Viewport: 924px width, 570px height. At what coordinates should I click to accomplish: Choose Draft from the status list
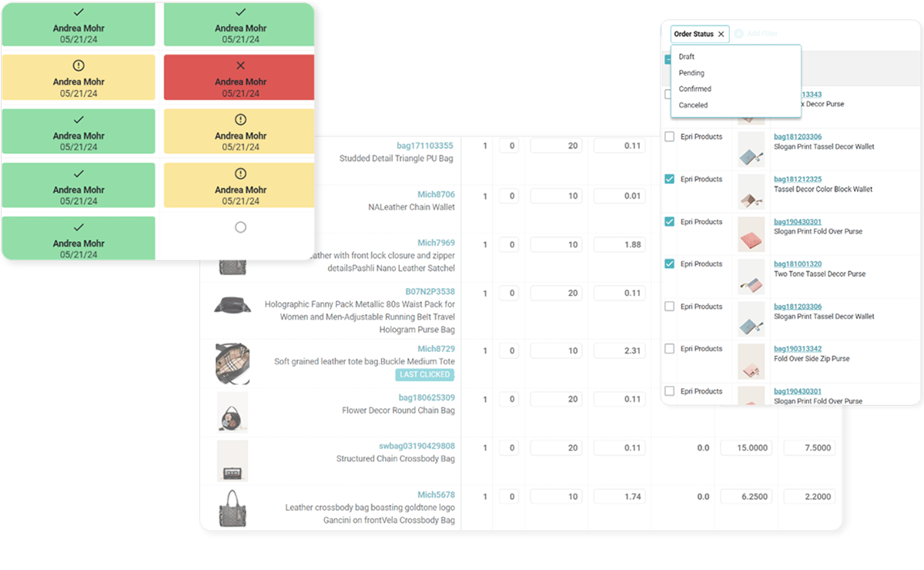click(x=687, y=57)
